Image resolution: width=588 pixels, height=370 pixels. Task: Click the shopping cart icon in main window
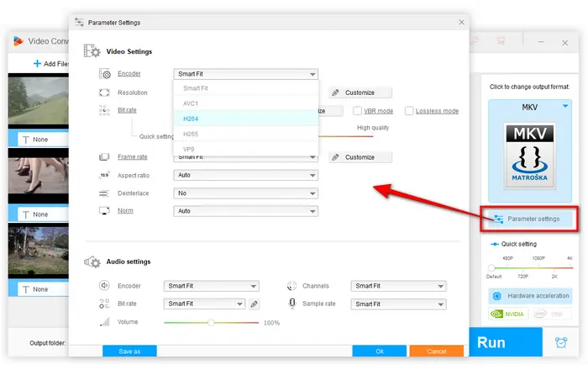(x=501, y=41)
